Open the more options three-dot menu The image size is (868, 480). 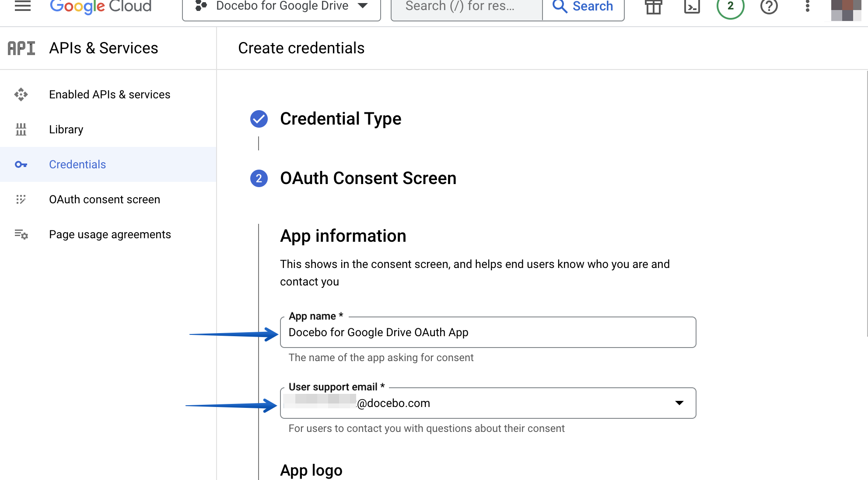(x=807, y=7)
